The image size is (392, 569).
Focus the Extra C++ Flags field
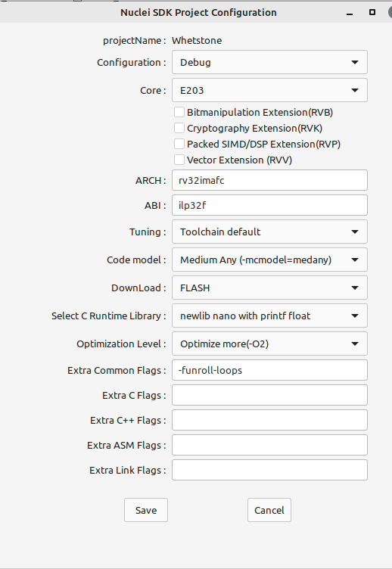click(x=269, y=420)
